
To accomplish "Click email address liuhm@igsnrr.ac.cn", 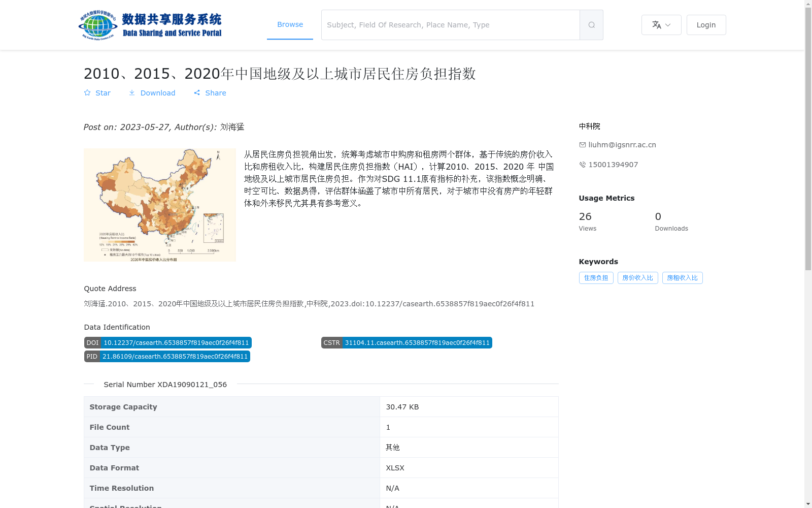I will pos(622,145).
